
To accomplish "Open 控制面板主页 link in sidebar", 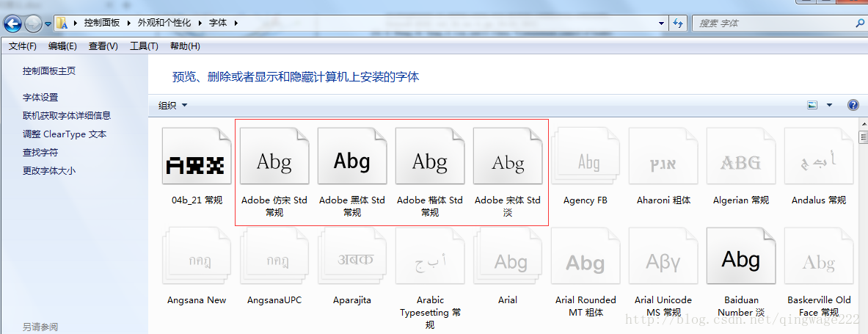I will coord(49,71).
